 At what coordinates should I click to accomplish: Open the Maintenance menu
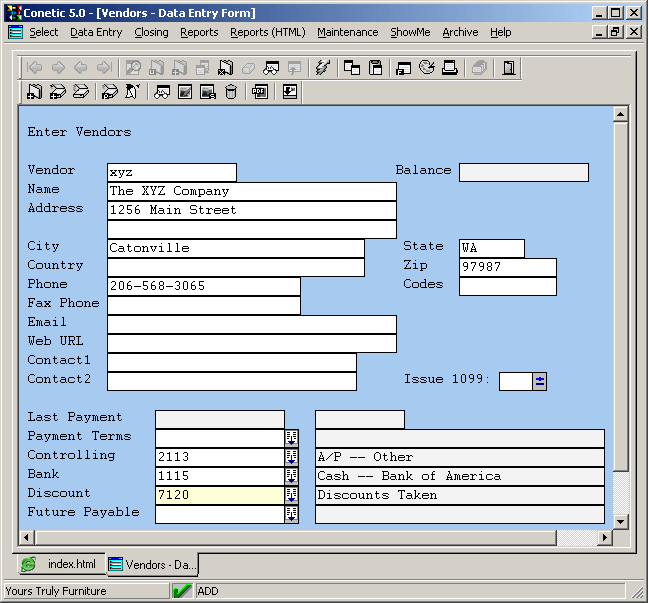click(347, 32)
